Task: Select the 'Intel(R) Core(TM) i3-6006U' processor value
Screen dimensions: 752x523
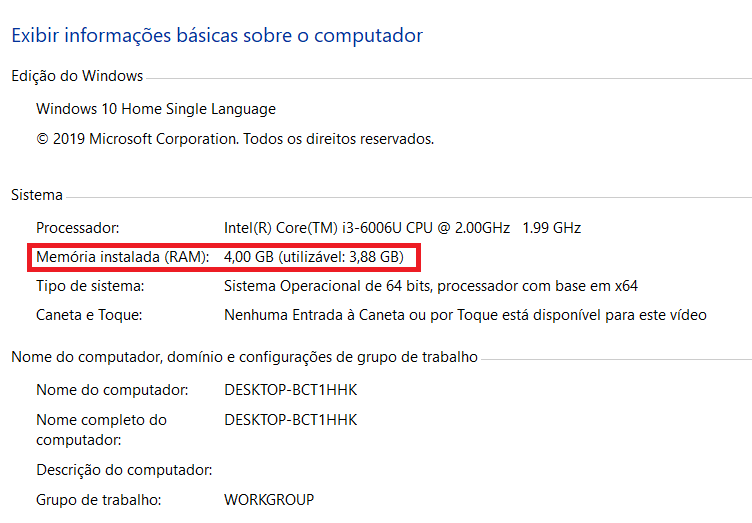Action: click(402, 228)
